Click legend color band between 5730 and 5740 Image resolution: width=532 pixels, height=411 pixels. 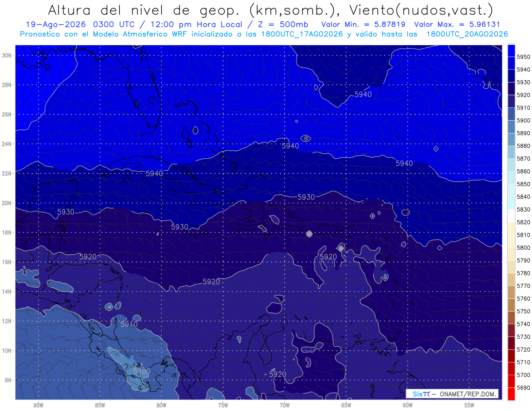(511, 330)
